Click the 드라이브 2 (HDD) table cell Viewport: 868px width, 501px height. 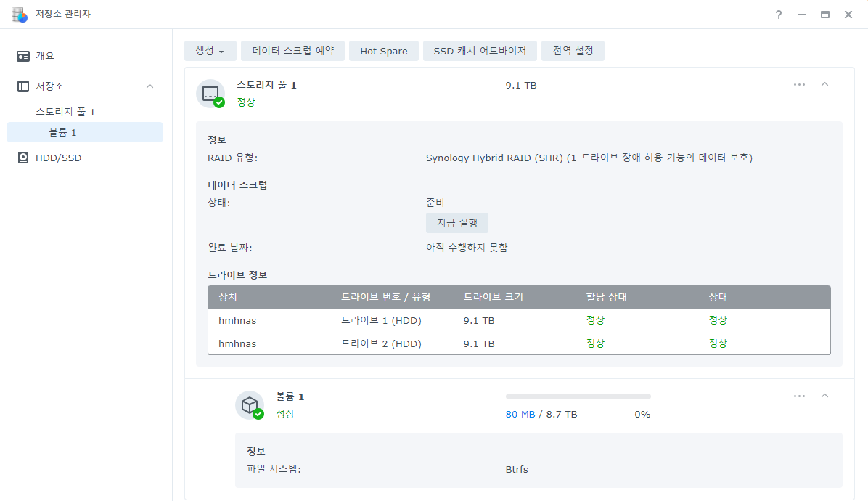point(381,343)
